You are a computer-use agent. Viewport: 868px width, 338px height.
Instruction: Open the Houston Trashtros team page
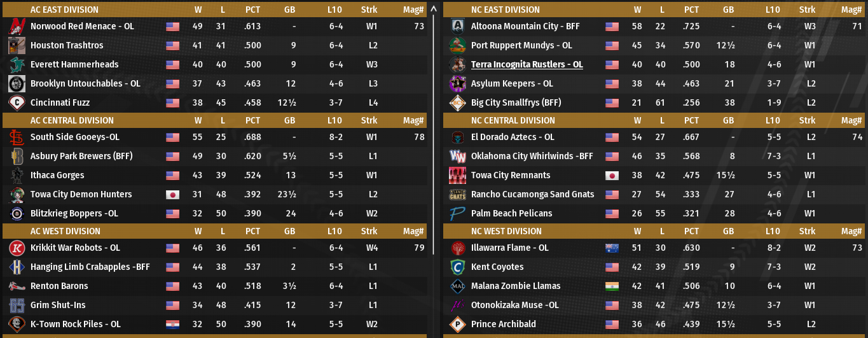(67, 46)
